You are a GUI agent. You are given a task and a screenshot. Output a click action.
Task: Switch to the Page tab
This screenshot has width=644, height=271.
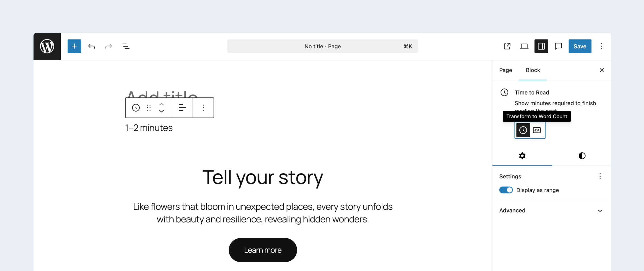coord(505,70)
